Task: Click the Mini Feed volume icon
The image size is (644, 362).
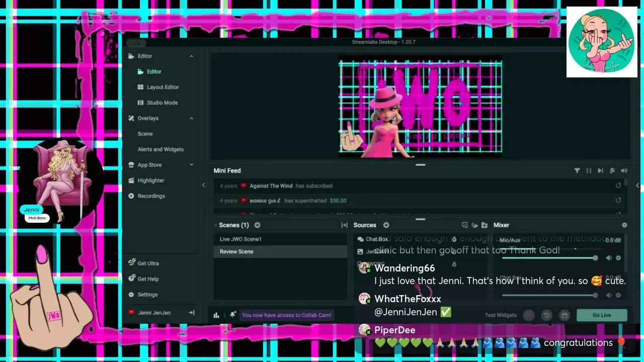Action: coord(624,171)
